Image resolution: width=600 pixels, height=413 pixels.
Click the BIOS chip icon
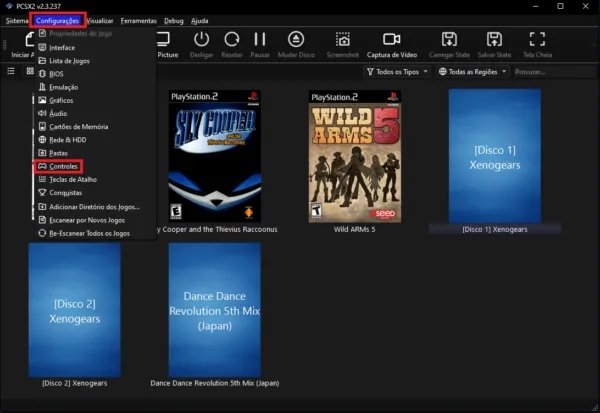(42, 74)
